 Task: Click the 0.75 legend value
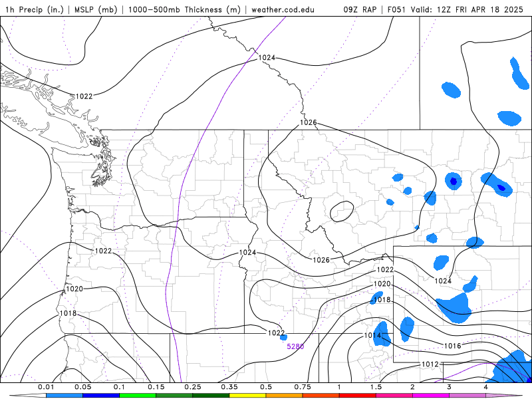pos(303,387)
